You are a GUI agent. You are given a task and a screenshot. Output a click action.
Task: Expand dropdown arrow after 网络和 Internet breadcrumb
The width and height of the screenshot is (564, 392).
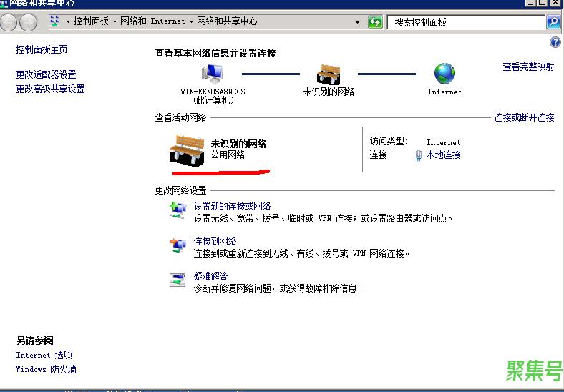coord(191,21)
